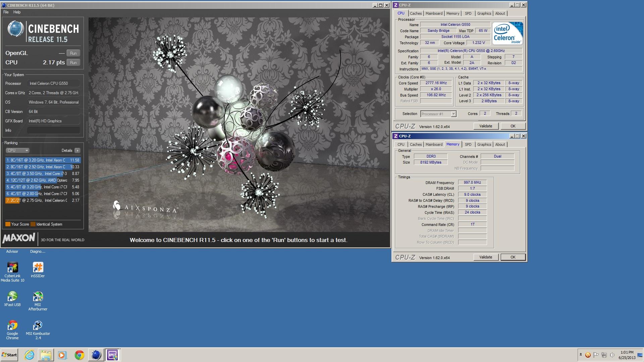Open the Help menu in Cinebench
This screenshot has width=644, height=362.
click(x=17, y=12)
